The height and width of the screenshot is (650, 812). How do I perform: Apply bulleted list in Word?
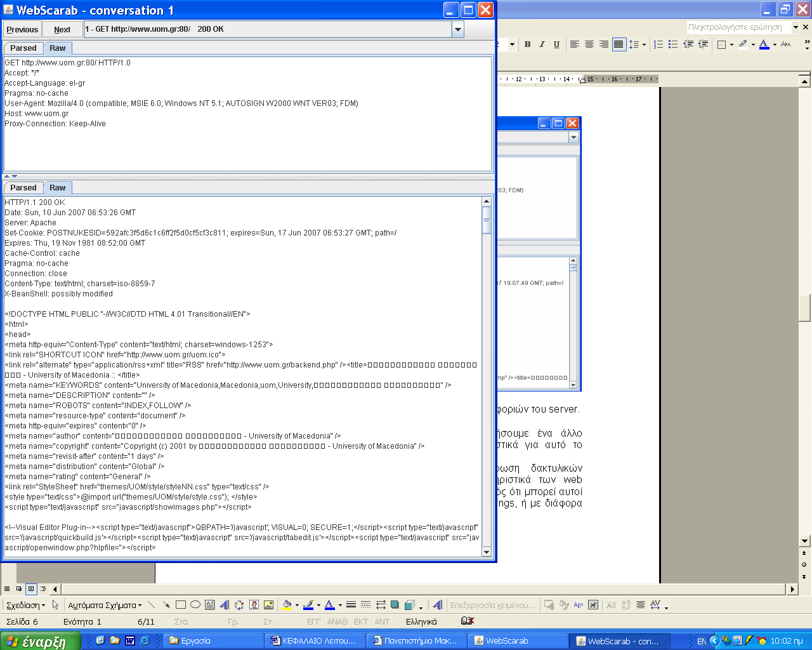(x=673, y=44)
